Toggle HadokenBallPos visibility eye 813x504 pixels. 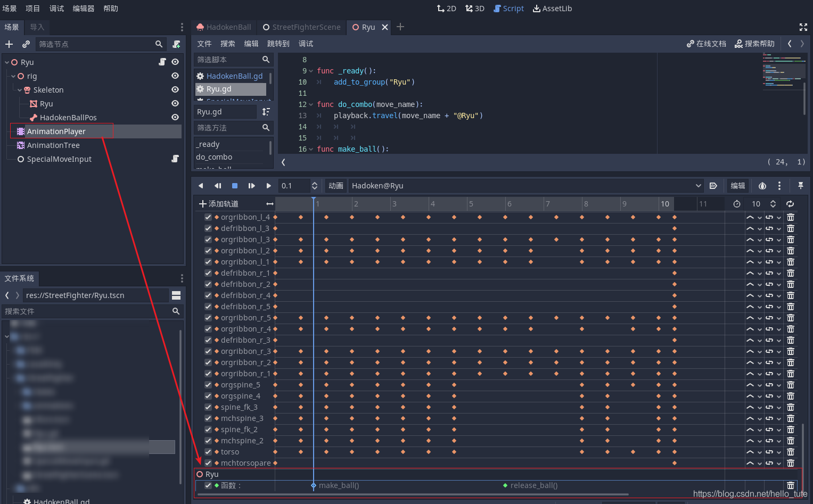[x=175, y=117]
